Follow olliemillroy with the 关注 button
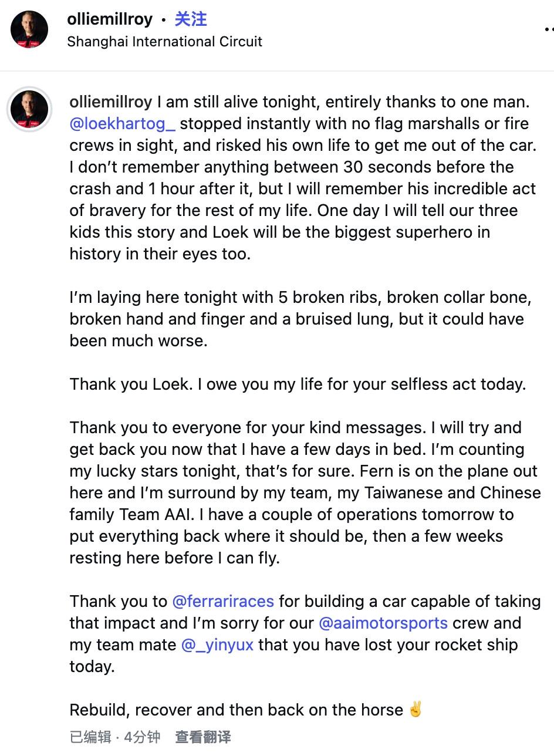The image size is (554, 756). pos(191,19)
